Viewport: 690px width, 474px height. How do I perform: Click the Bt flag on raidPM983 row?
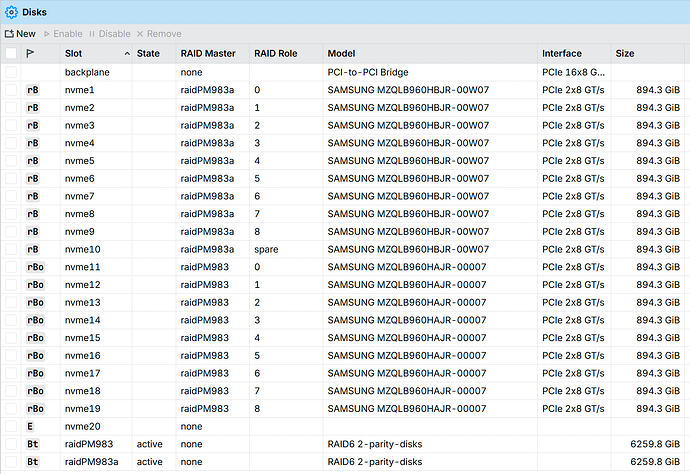(33, 444)
